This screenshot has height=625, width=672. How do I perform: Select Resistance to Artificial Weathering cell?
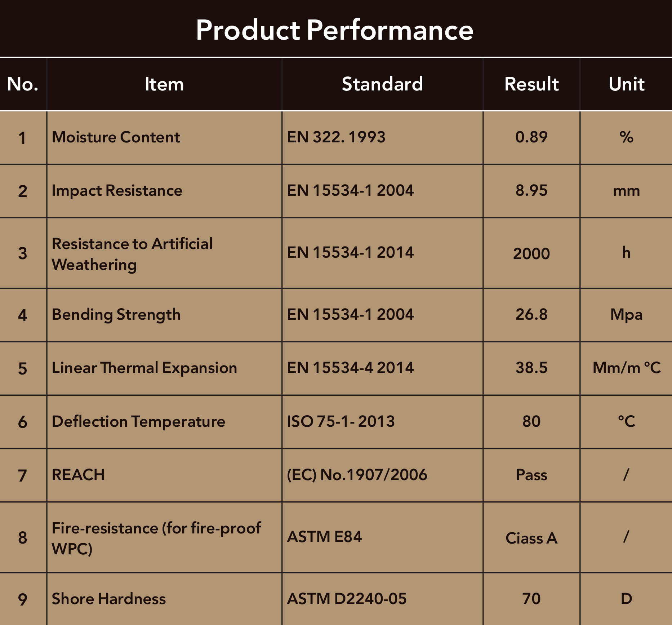pos(132,254)
